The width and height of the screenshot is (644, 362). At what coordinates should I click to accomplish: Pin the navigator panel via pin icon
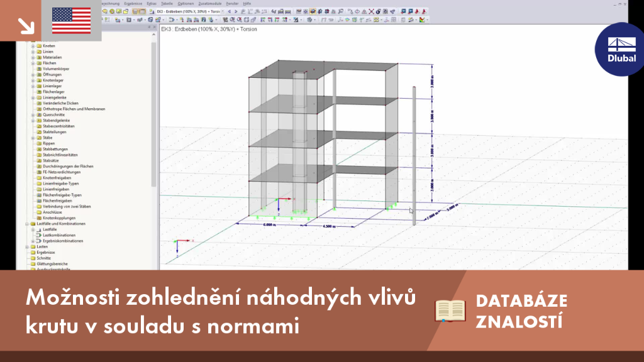tap(149, 27)
